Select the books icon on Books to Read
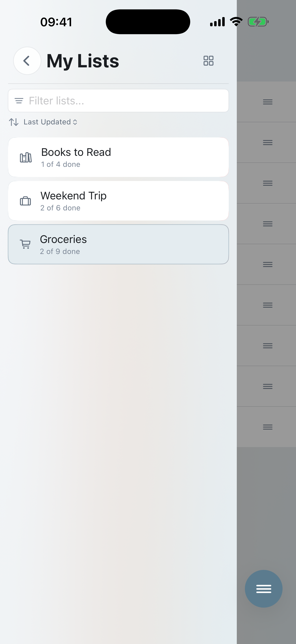296x644 pixels. click(26, 157)
